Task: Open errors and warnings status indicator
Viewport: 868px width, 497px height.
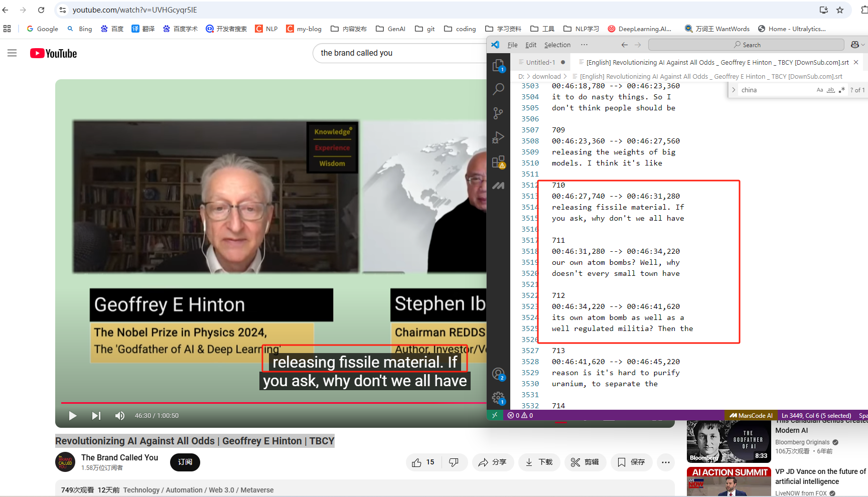Action: (520, 415)
